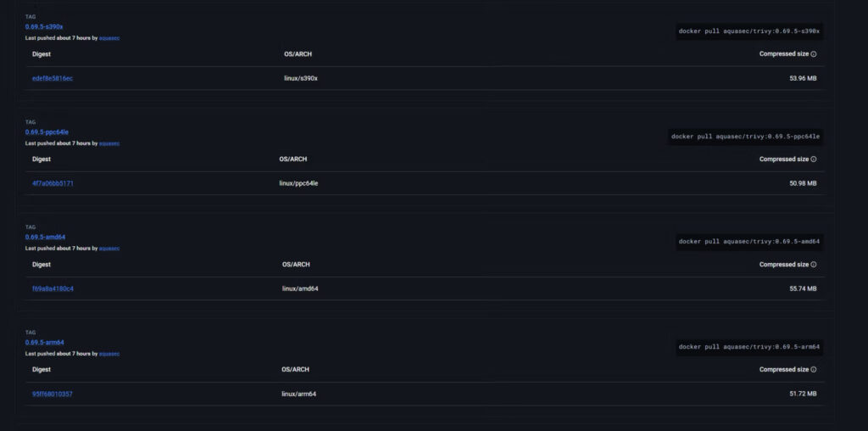
Task: Open digest f69a8a4180c4
Action: [x=53, y=288]
